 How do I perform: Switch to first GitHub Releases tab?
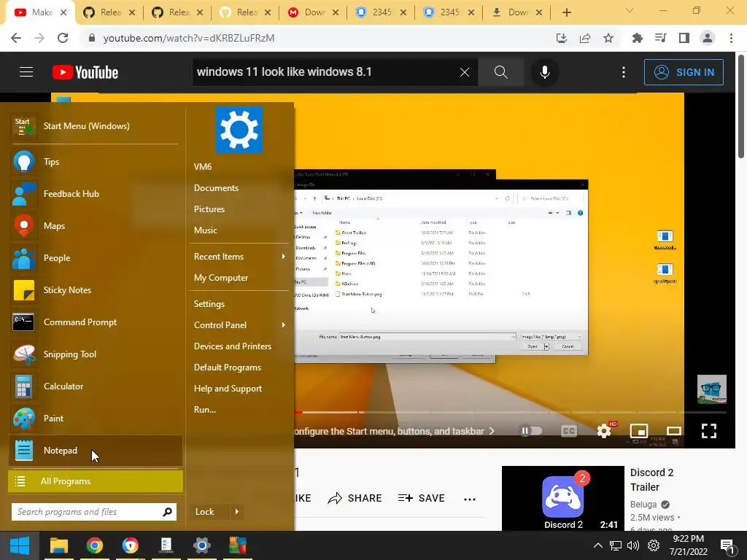[x=109, y=12]
